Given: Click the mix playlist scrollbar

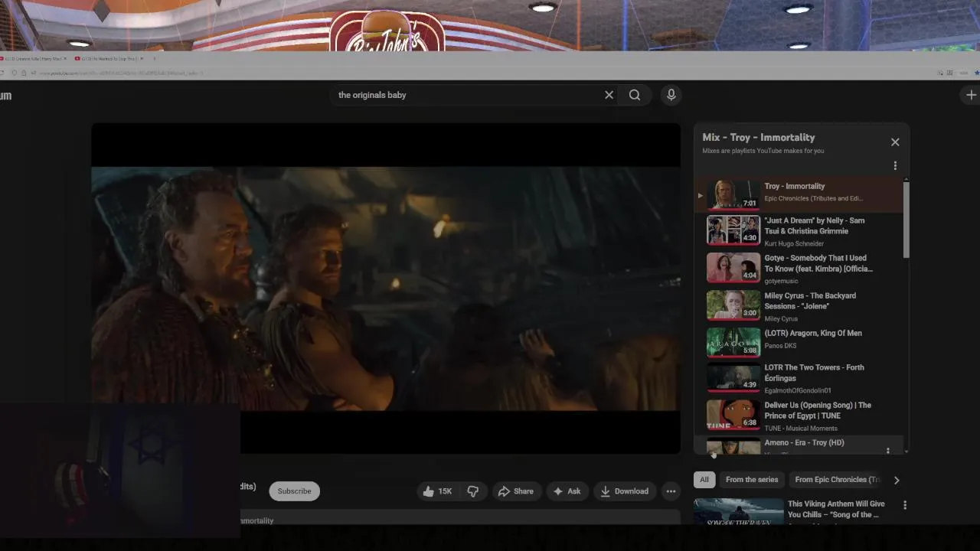Looking at the screenshot, I should click(x=906, y=220).
